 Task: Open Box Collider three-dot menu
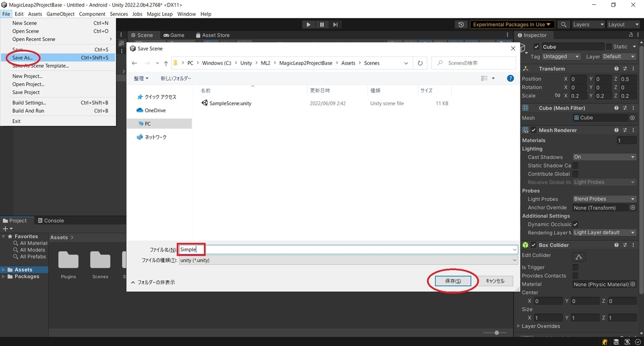pos(633,245)
